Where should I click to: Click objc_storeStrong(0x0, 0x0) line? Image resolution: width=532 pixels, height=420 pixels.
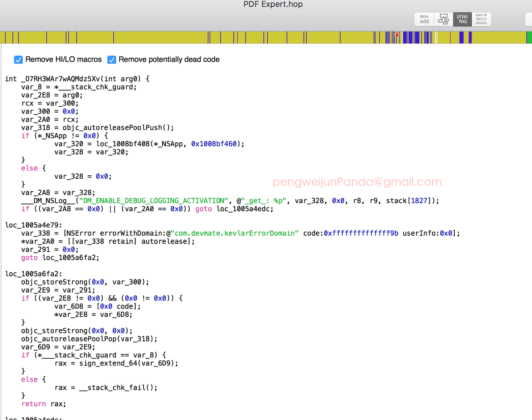click(x=77, y=331)
